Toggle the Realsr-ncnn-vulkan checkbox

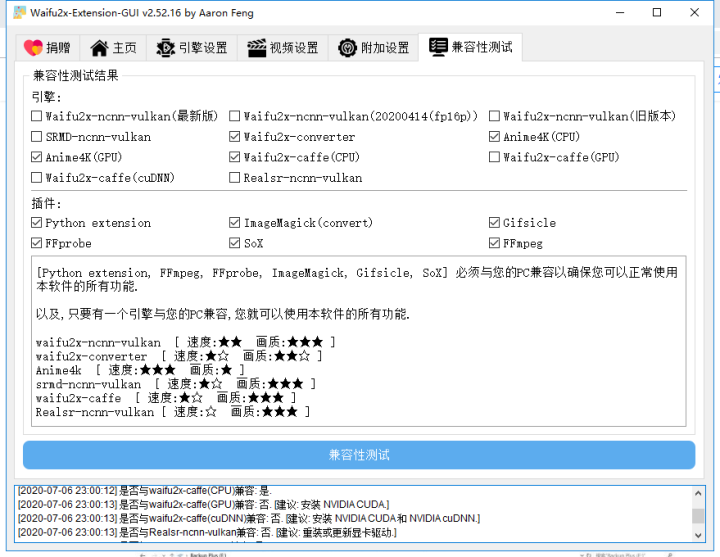pos(234,177)
